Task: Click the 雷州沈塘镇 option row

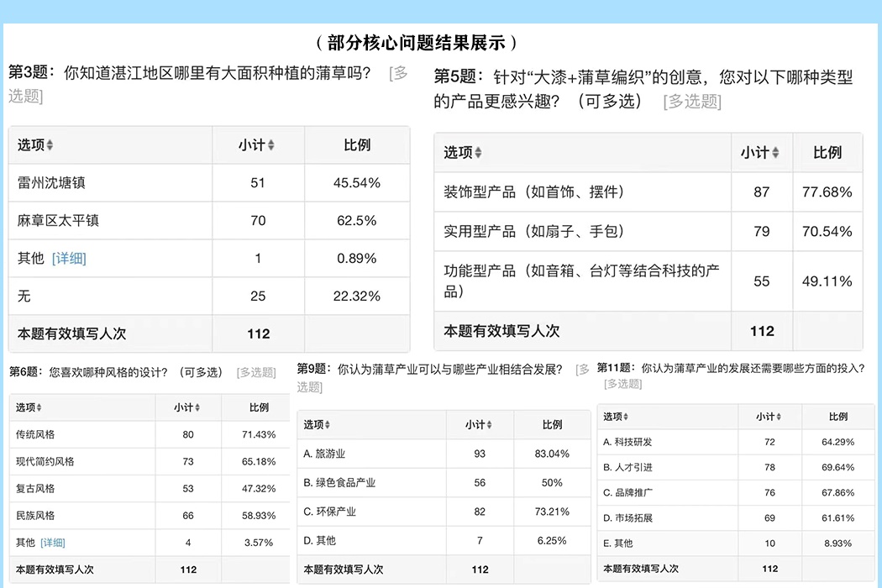Action: [x=209, y=183]
